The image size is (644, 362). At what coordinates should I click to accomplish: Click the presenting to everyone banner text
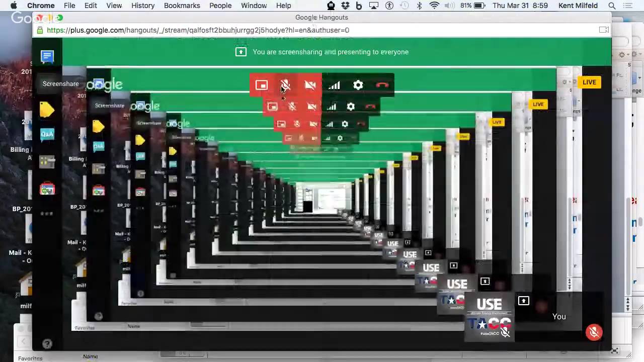pyautogui.click(x=331, y=52)
